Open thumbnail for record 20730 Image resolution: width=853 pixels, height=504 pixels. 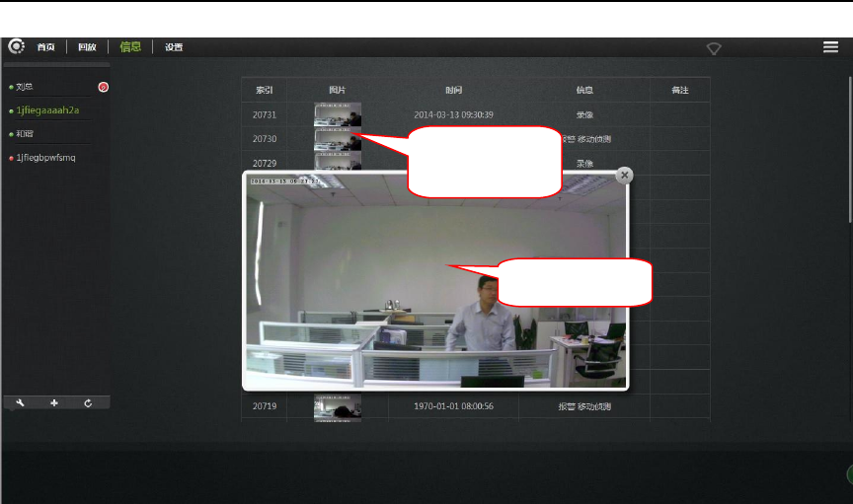[338, 139]
